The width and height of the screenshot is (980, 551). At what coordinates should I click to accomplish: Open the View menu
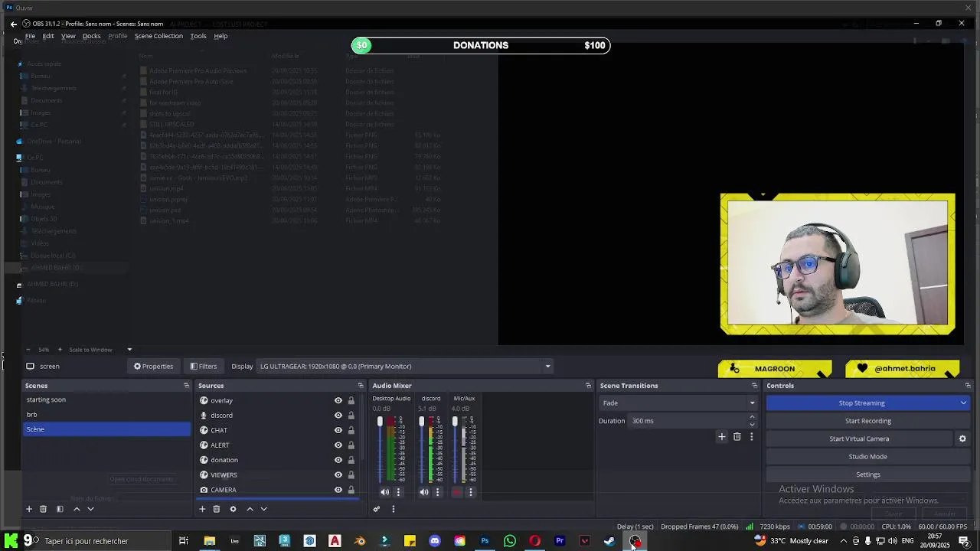[68, 36]
